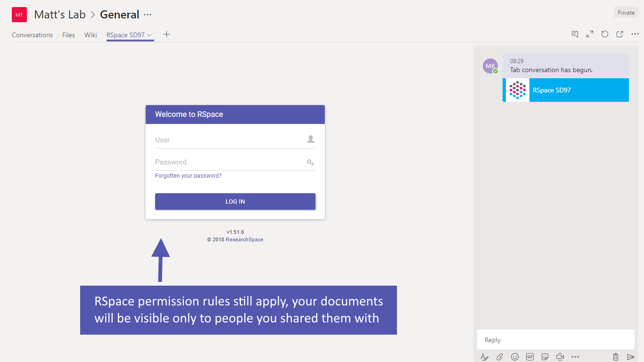
Task: Click the 'Welcome to RSpace' header text
Action: click(x=189, y=114)
